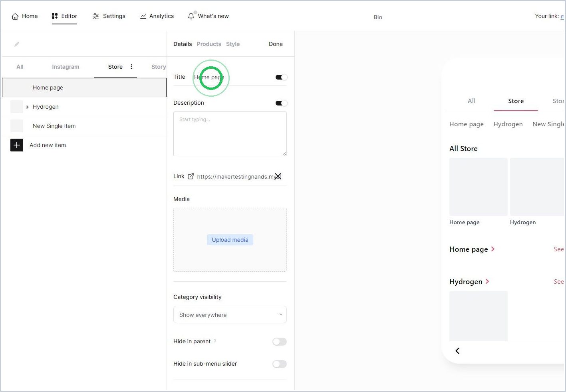The width and height of the screenshot is (566, 392).
Task: Click the Done button
Action: (x=276, y=44)
